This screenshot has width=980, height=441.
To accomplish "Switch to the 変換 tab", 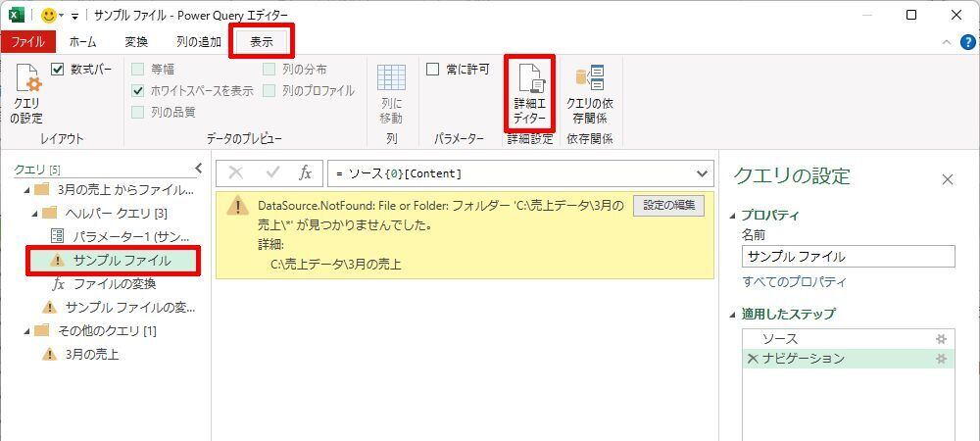I will [x=136, y=42].
